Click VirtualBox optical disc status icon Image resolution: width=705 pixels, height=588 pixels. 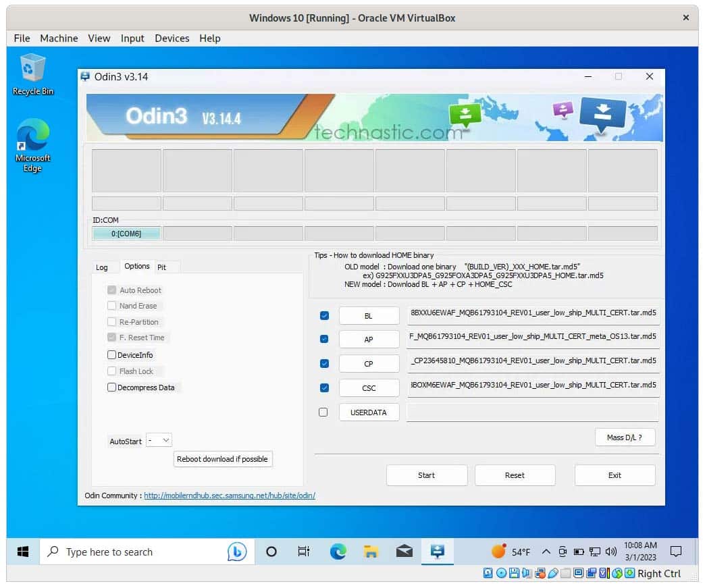[x=501, y=573]
